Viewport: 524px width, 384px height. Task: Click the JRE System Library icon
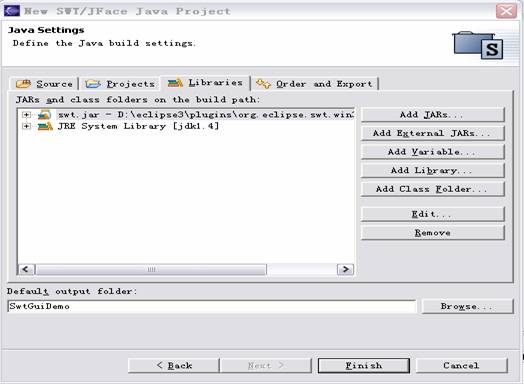tap(45, 126)
